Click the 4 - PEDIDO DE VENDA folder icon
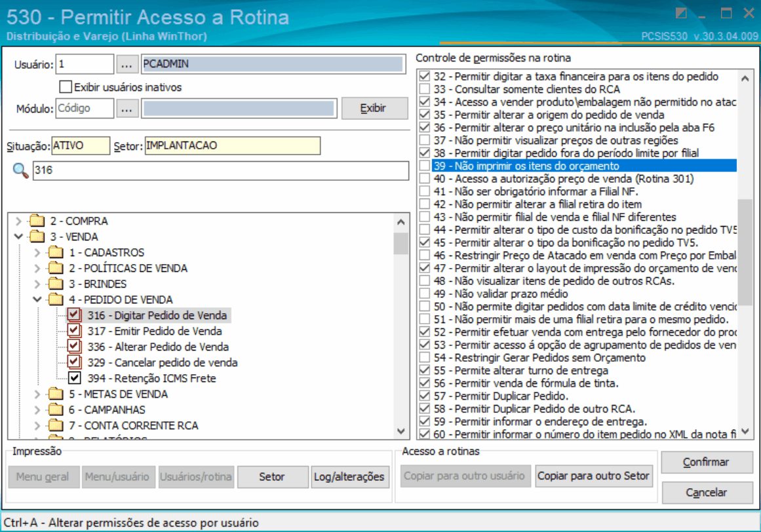 pos(56,299)
